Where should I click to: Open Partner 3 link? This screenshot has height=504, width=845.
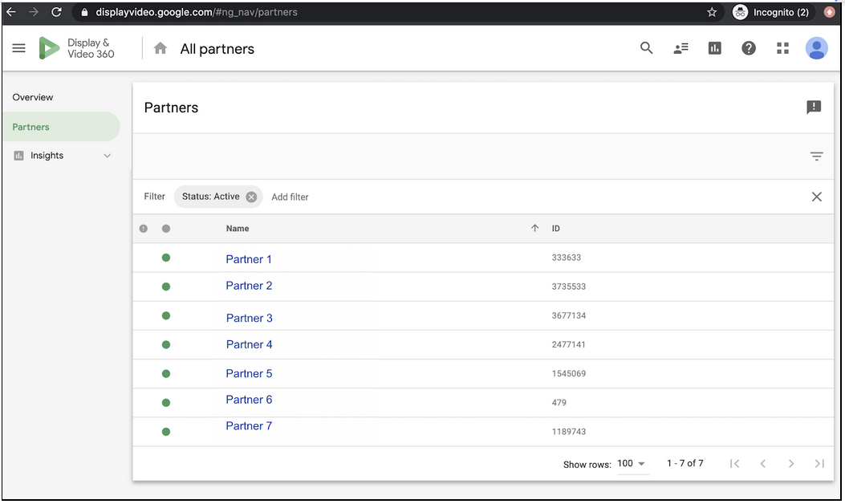(249, 318)
